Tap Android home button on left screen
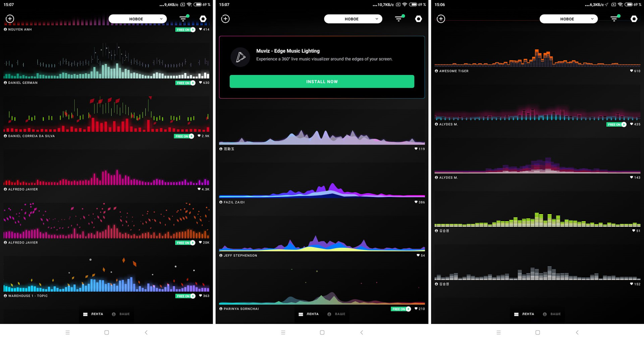The width and height of the screenshot is (644, 341). pyautogui.click(x=107, y=333)
